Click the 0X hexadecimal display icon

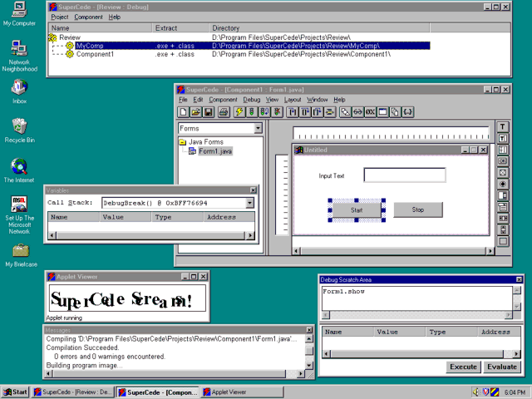370,112
